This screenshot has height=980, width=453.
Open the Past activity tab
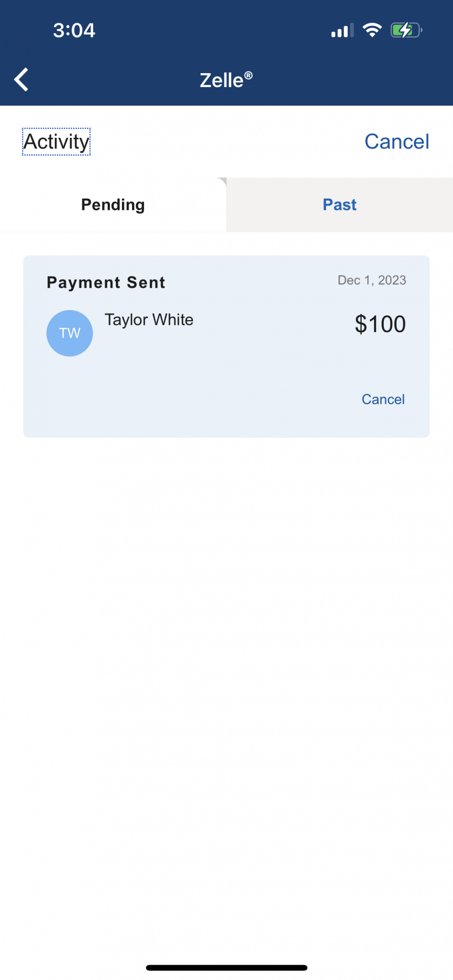[340, 205]
